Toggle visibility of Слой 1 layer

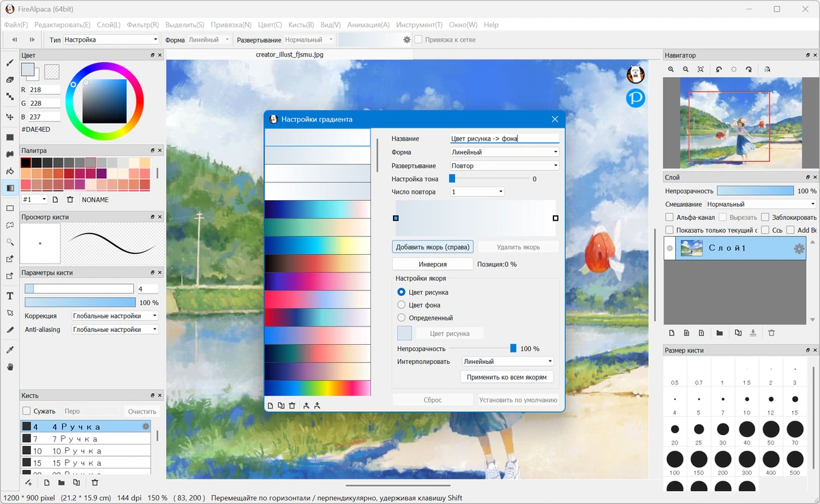(670, 249)
